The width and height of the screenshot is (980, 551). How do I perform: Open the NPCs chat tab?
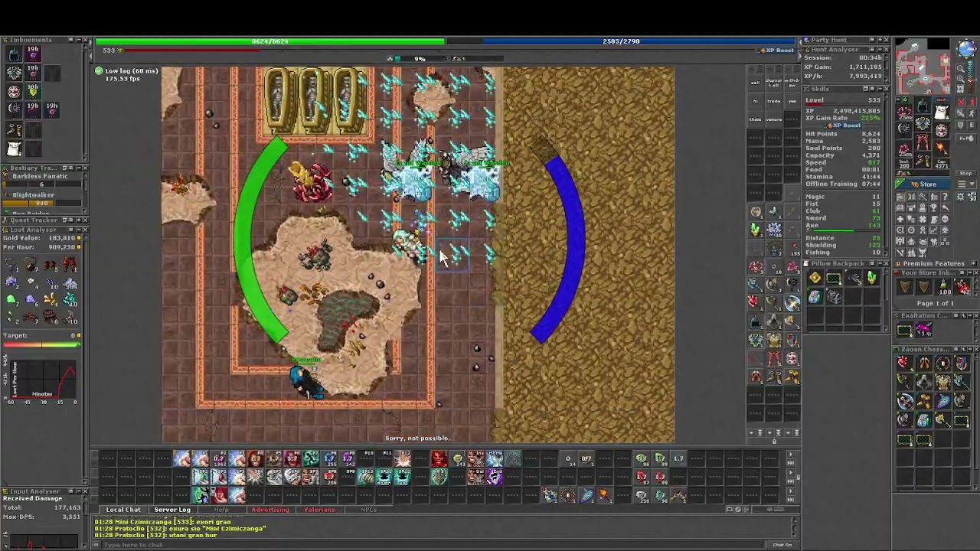(x=368, y=510)
